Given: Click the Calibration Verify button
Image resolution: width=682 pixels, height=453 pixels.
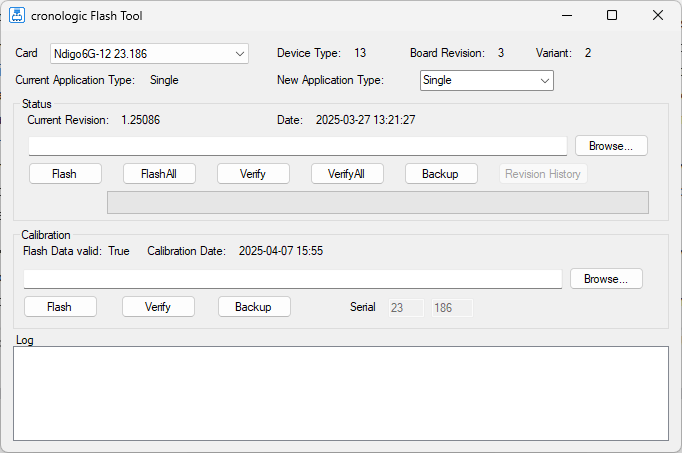Looking at the screenshot, I should point(158,307).
